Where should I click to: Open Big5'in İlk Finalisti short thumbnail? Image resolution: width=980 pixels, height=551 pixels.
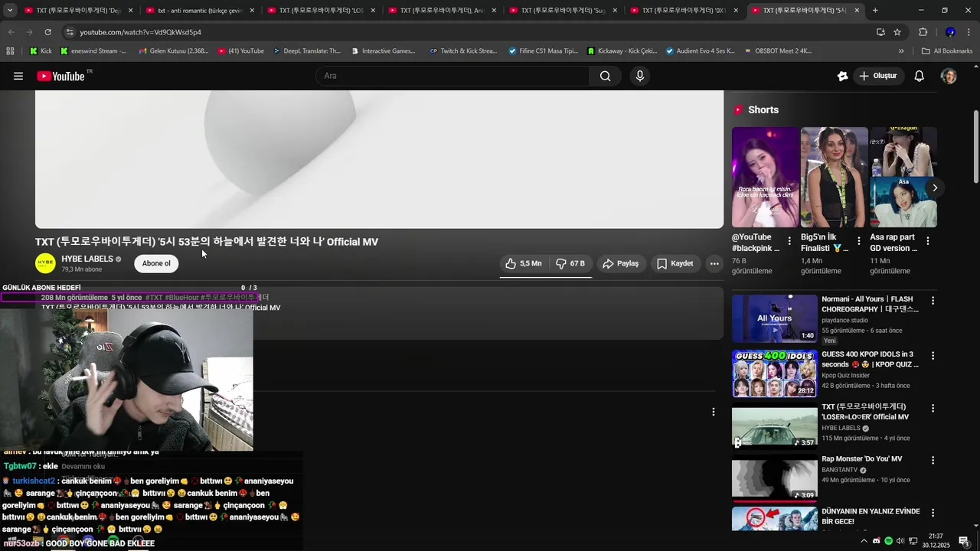tap(835, 177)
